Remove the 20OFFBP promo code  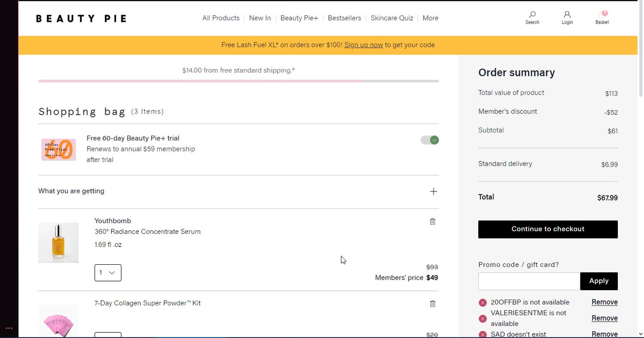pyautogui.click(x=605, y=302)
